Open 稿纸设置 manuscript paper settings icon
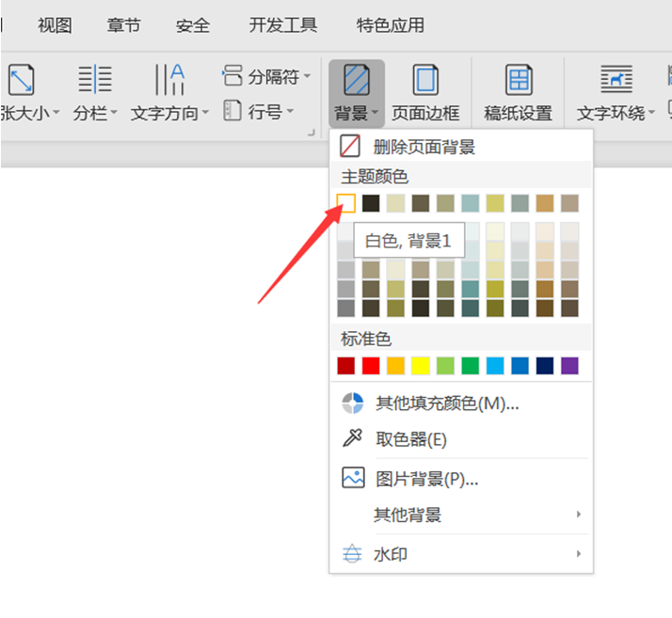 click(x=519, y=80)
